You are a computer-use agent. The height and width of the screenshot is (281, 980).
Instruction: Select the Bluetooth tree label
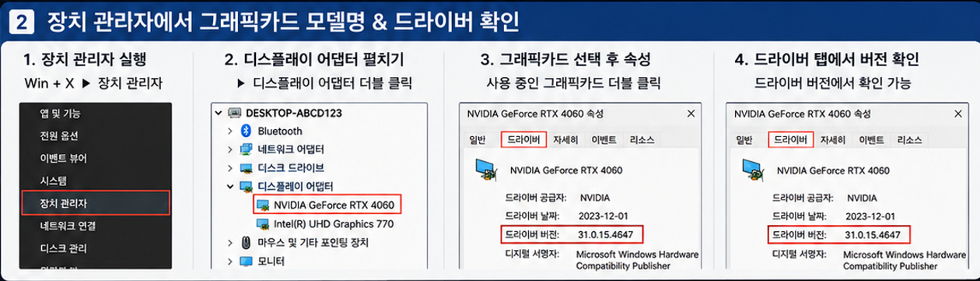[x=280, y=131]
